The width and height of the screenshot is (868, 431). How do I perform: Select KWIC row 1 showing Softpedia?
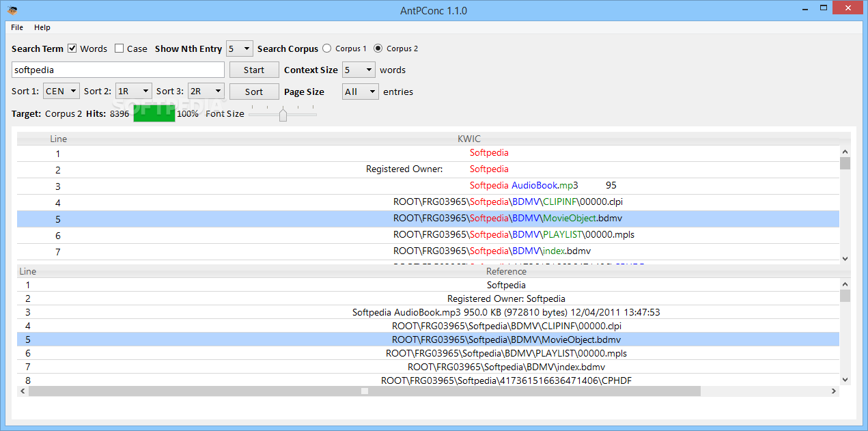(428, 153)
